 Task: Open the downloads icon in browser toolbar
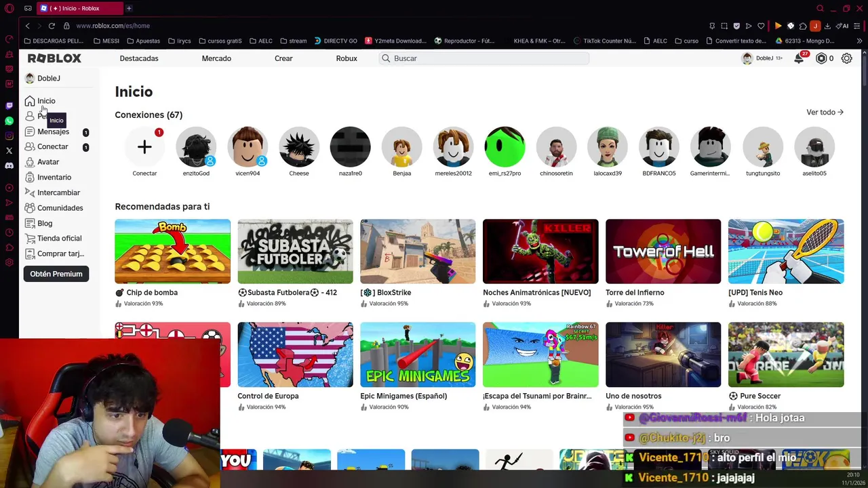point(827,26)
